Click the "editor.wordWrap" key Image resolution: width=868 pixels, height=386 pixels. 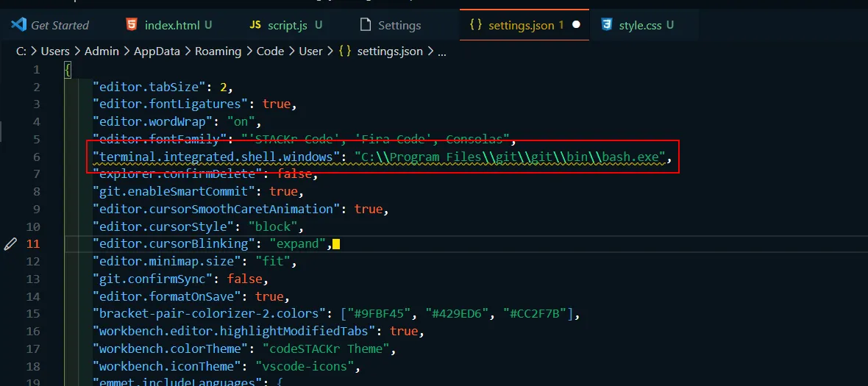point(153,121)
